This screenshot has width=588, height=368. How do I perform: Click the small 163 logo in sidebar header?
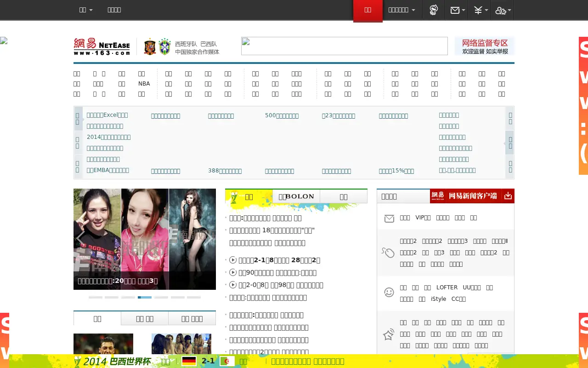tap(438, 196)
